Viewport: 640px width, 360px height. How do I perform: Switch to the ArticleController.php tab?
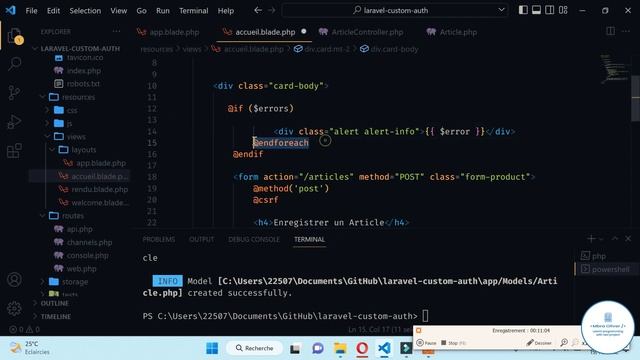(361, 32)
